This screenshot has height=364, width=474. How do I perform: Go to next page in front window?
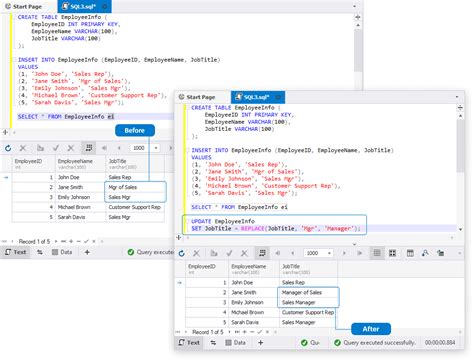344,253
